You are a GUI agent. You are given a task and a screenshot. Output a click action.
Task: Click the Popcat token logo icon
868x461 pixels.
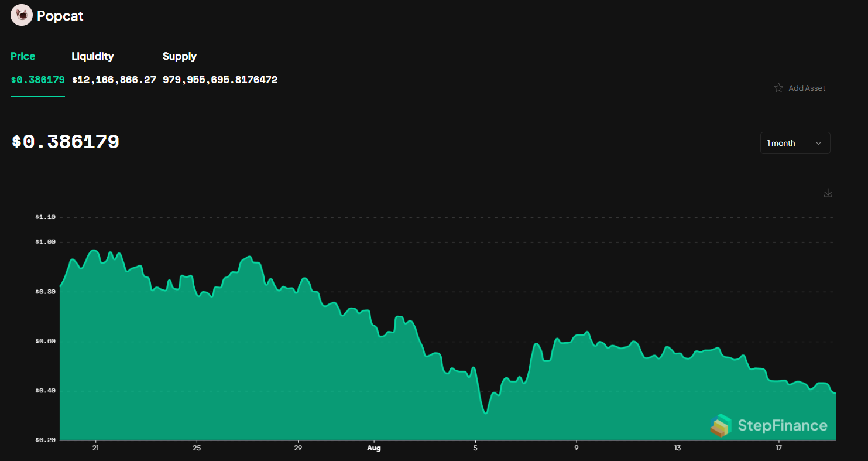pyautogui.click(x=21, y=15)
